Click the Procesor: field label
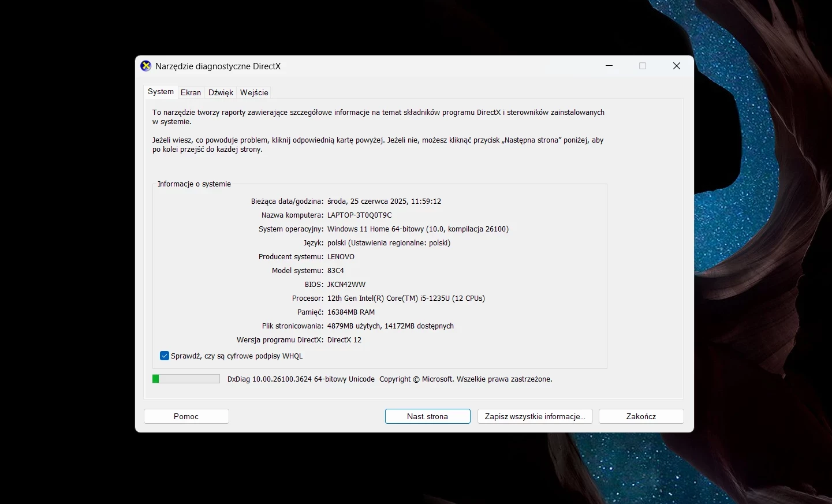Screen dimensions: 832x504 (308, 298)
